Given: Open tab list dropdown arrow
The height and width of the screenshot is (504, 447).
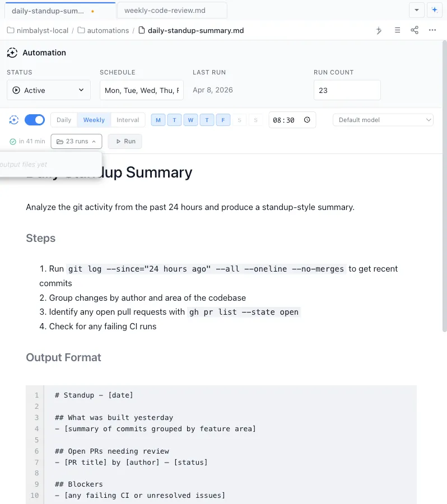Looking at the screenshot, I should click(x=417, y=10).
